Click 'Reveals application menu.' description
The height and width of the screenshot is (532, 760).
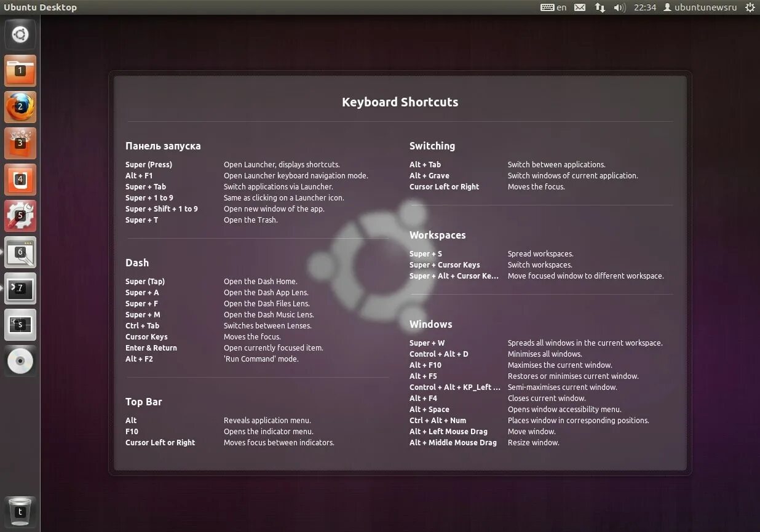(267, 421)
